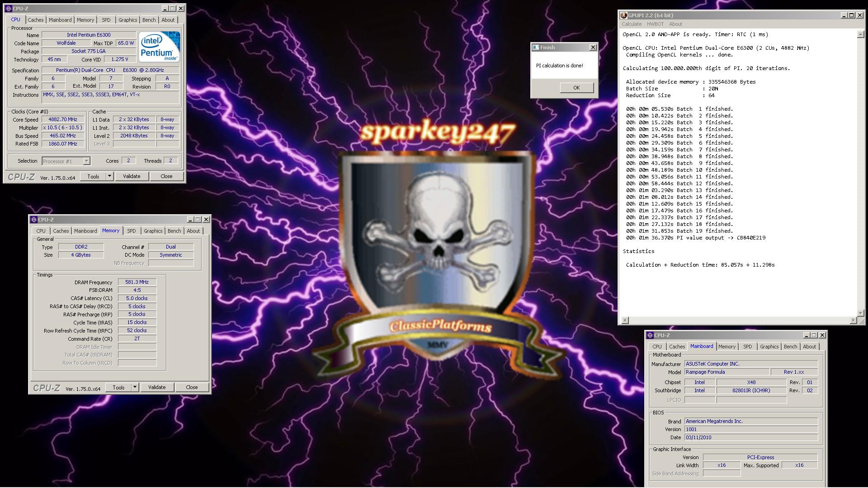Minimize the top-left CPU-Z CPU window
This screenshot has height=488, width=868.
[165, 9]
